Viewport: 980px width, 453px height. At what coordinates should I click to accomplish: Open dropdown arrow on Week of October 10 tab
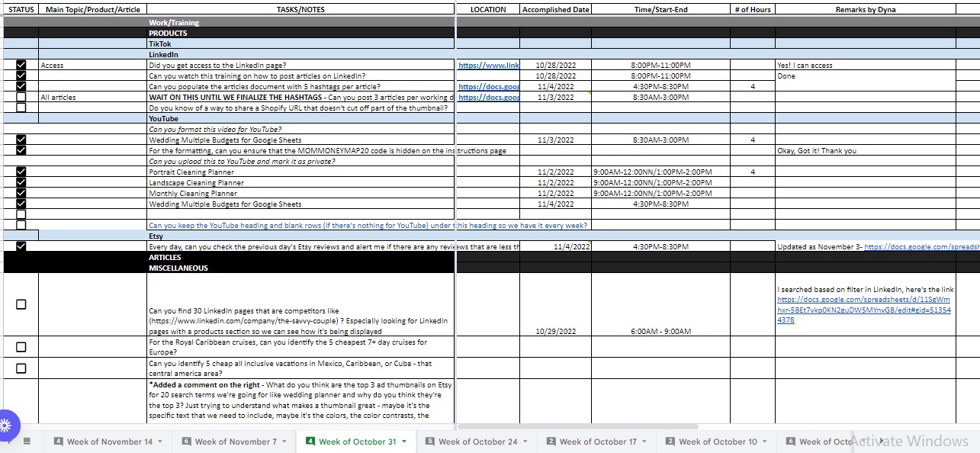765,442
